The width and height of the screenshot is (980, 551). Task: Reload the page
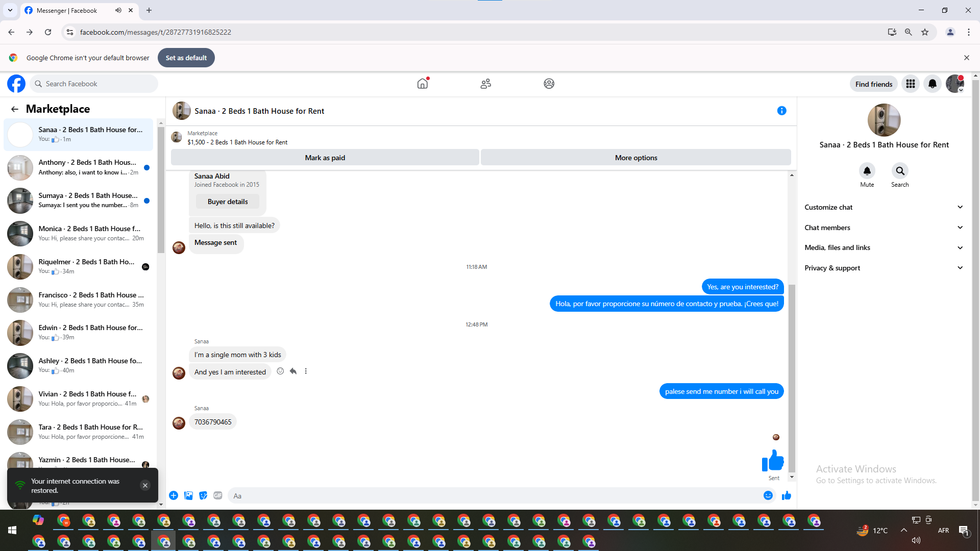coord(48,32)
